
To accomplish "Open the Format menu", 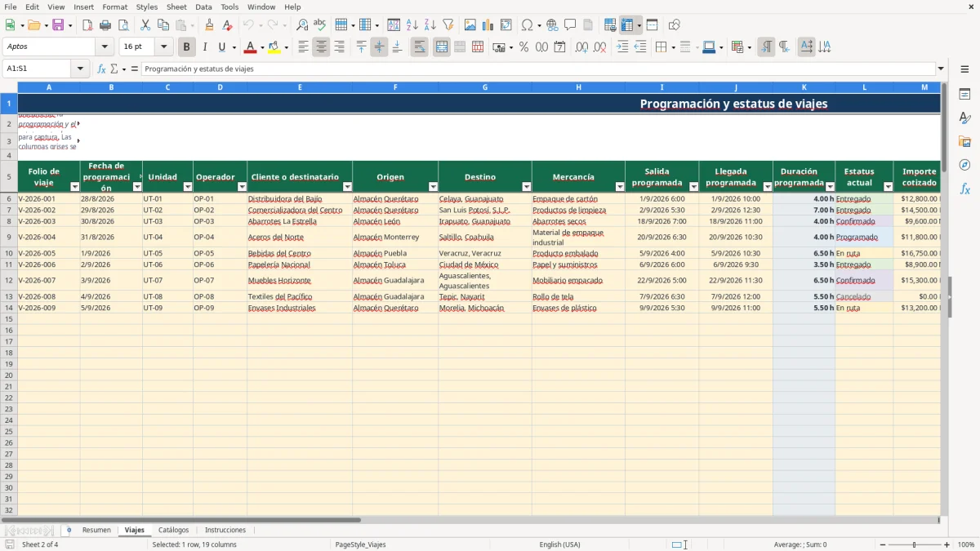I will (114, 7).
